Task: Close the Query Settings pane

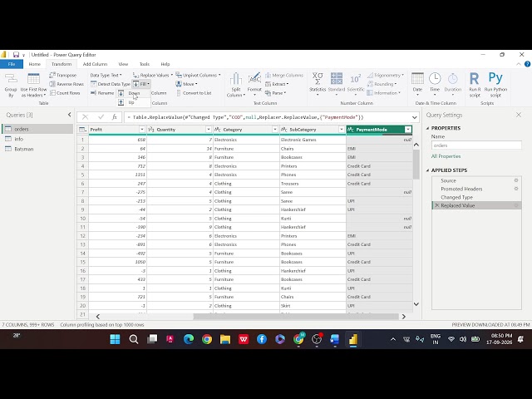Action: 519,115
